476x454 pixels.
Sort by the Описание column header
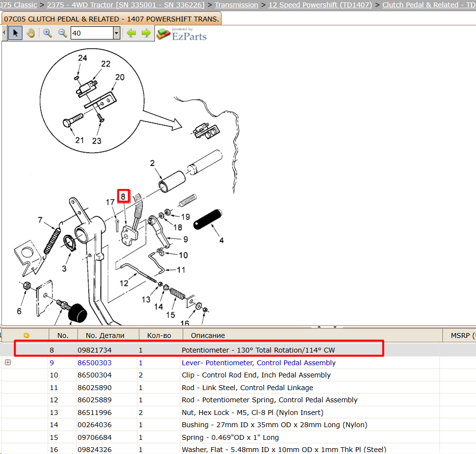(208, 336)
